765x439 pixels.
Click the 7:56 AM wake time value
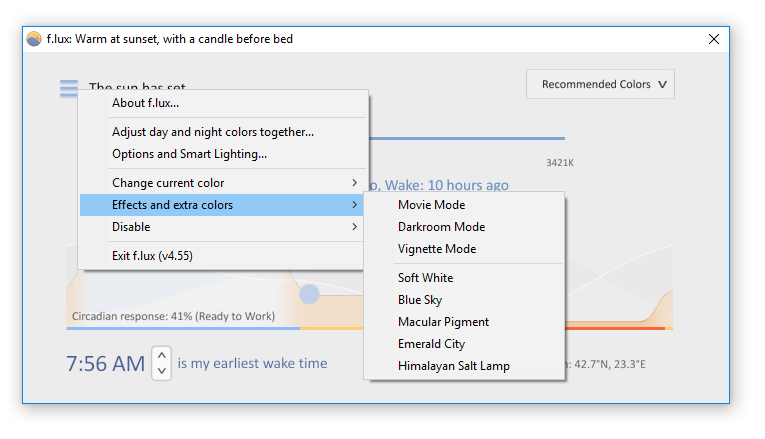click(x=105, y=363)
